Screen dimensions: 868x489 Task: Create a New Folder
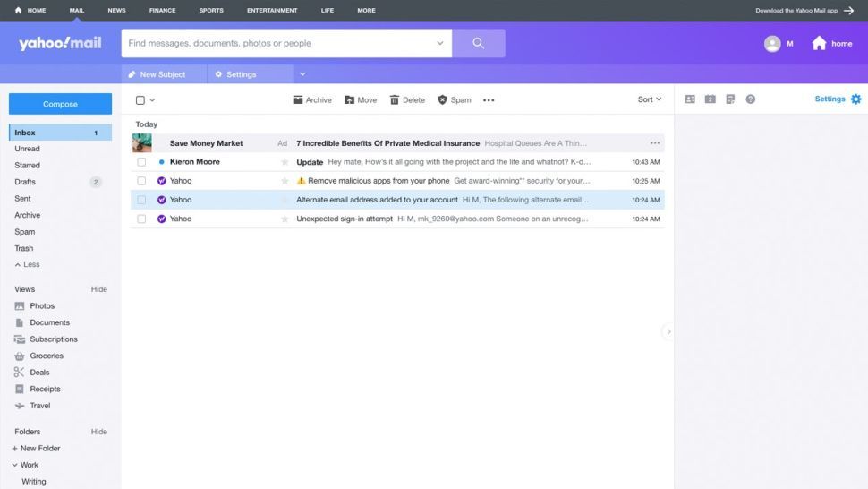[36, 448]
